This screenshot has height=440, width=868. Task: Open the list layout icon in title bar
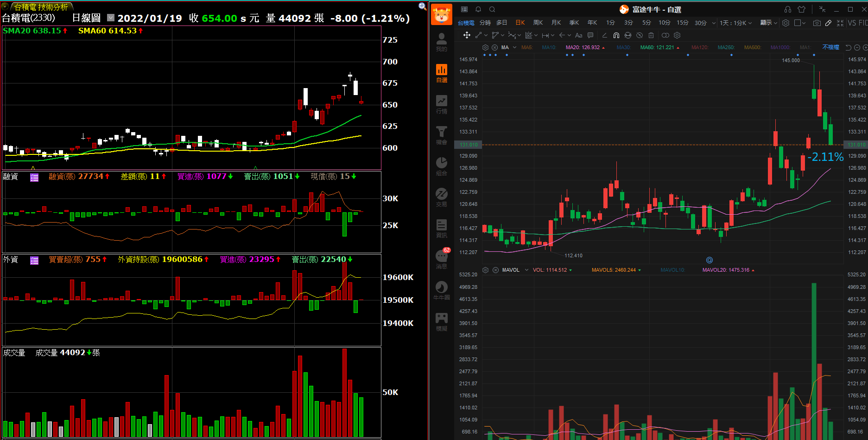464,9
